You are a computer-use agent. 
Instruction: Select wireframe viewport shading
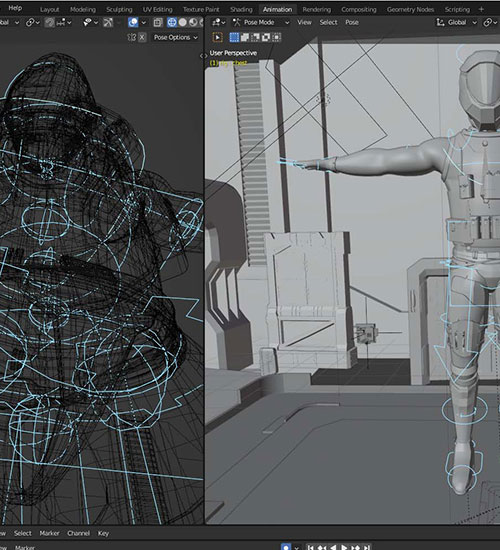(x=172, y=23)
